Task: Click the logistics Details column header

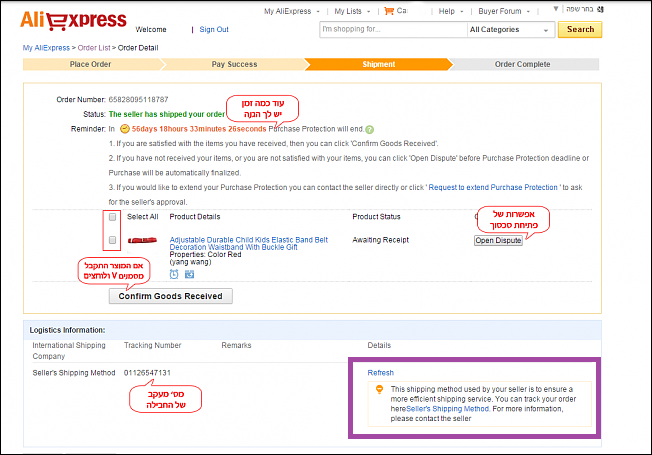Action: 379,345
